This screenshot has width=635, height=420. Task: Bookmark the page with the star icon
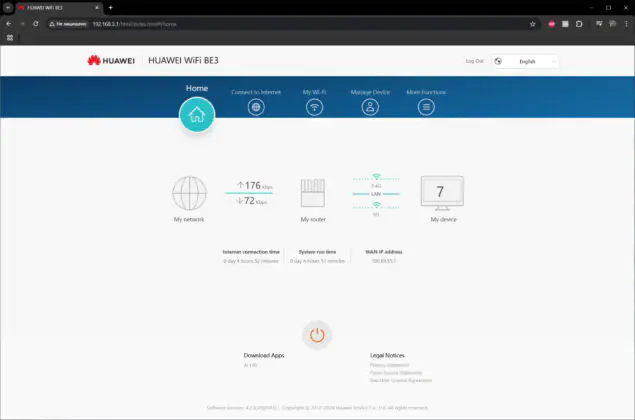[x=533, y=24]
